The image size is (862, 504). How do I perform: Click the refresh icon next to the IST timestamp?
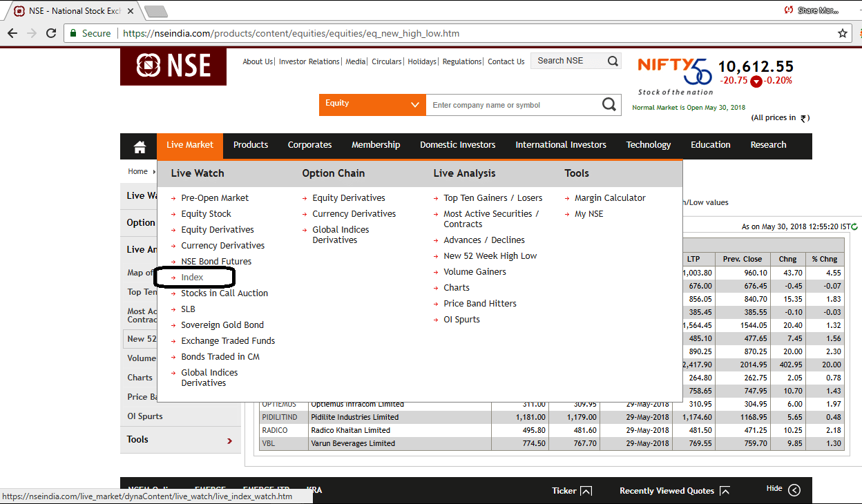(x=854, y=226)
